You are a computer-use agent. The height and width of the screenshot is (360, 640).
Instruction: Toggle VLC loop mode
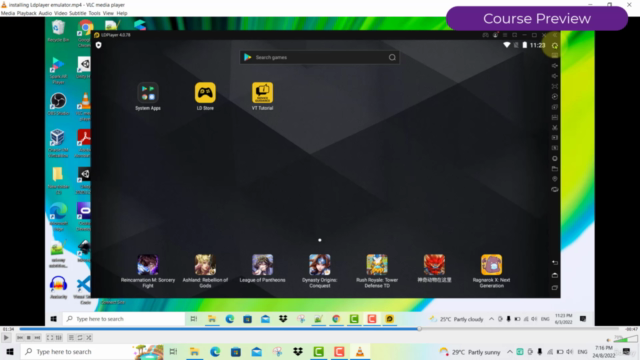[x=80, y=338]
